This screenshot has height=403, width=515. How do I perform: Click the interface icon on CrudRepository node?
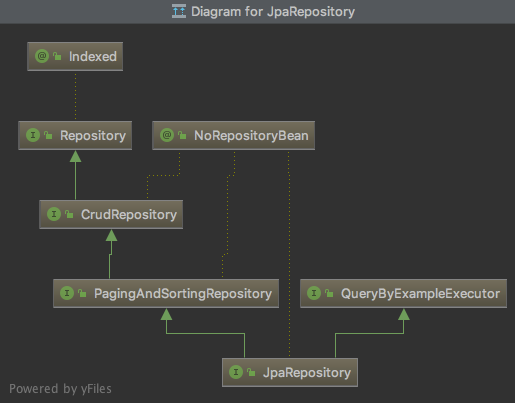(x=54, y=214)
